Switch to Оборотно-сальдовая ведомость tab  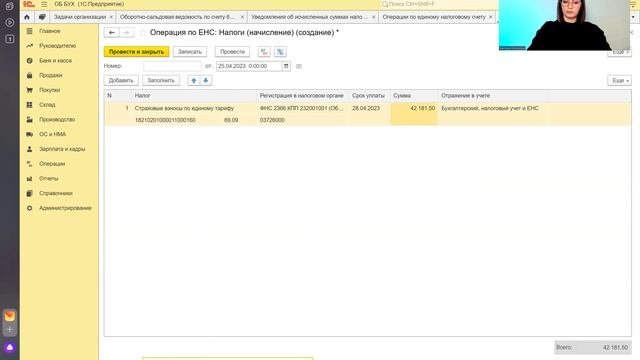click(177, 17)
